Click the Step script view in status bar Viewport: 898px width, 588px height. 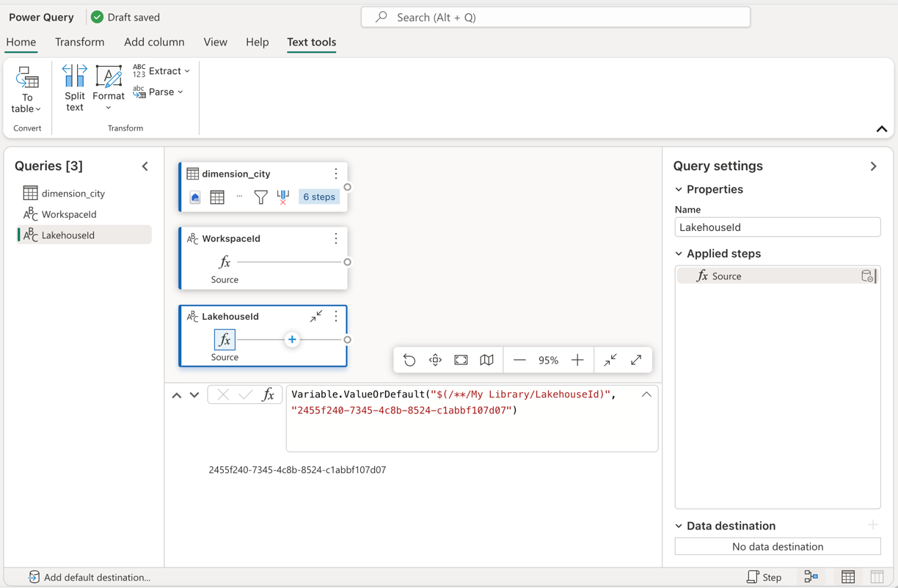pos(764,577)
